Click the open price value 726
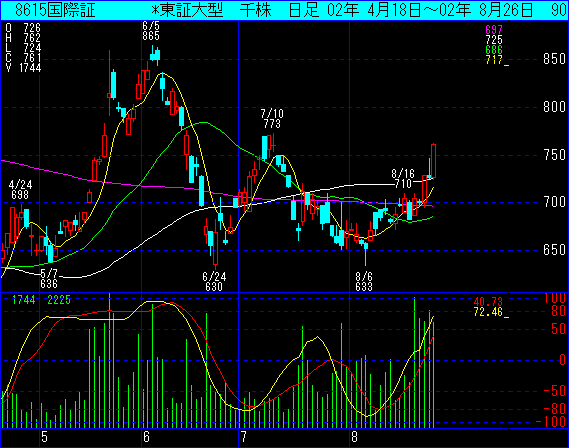569x448 pixels. coord(32,28)
